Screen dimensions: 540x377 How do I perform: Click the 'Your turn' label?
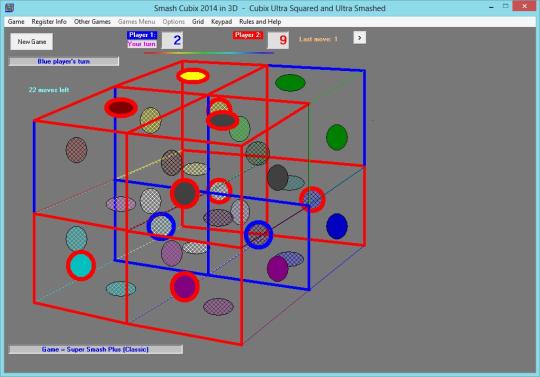(142, 44)
